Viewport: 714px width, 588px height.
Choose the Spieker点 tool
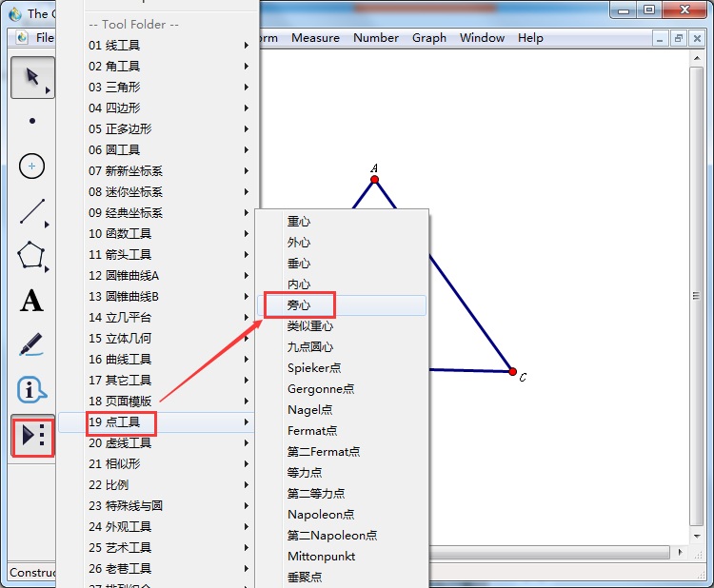click(342, 367)
